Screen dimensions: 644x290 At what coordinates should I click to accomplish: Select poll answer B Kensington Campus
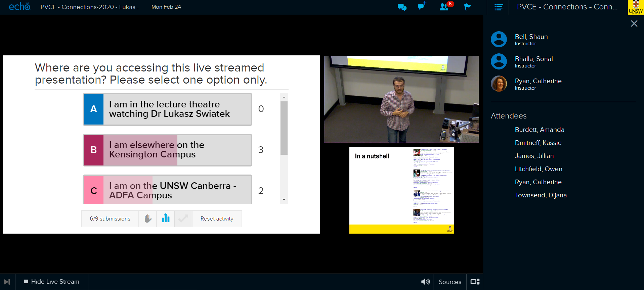[167, 150]
